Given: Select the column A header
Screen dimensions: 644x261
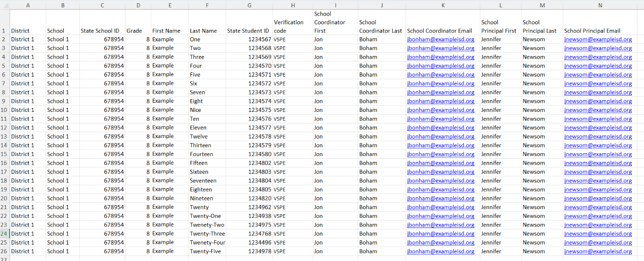Looking at the screenshot, I should pyautogui.click(x=28, y=5).
